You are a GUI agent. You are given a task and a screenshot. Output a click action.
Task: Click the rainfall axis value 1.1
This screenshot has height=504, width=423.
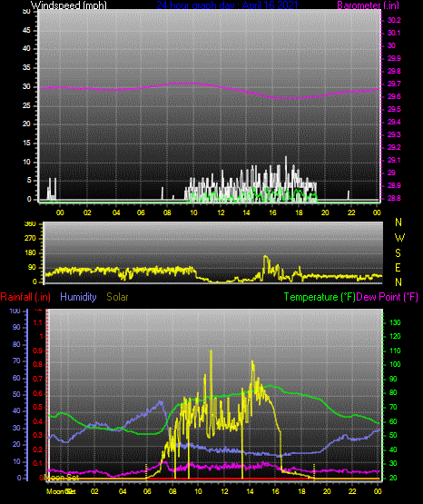pyautogui.click(x=38, y=322)
